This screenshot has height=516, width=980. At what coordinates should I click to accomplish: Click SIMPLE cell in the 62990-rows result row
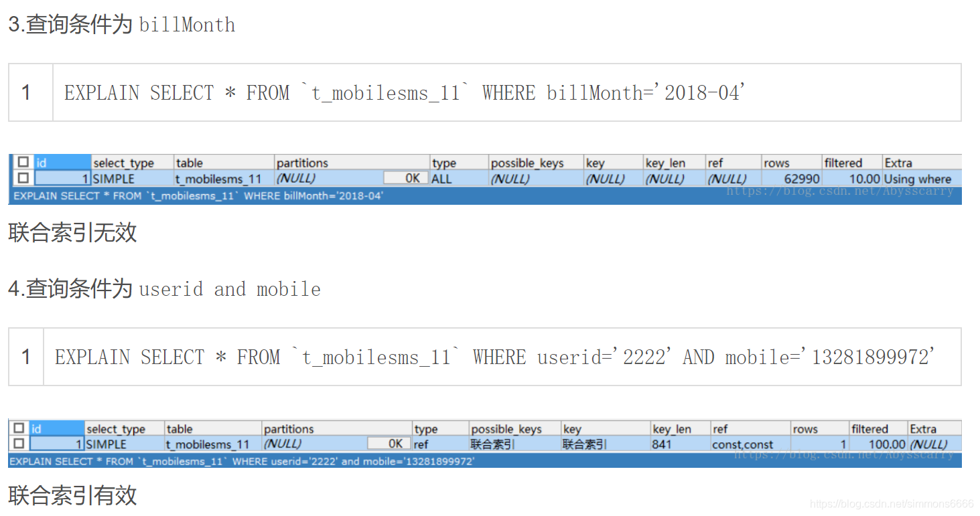(x=132, y=179)
